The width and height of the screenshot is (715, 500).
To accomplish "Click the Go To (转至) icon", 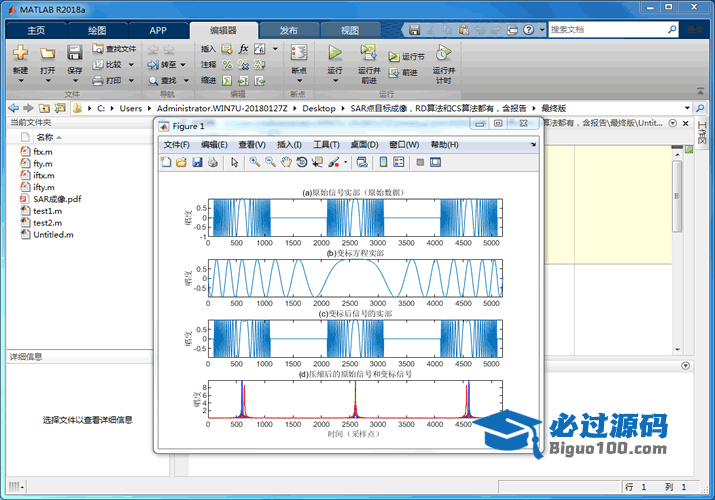I will [x=153, y=65].
